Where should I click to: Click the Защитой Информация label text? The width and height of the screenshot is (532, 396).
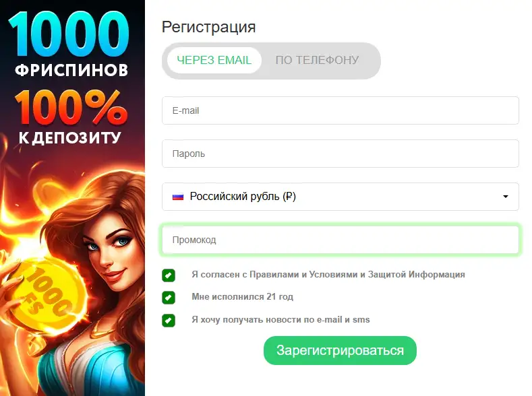tap(416, 274)
